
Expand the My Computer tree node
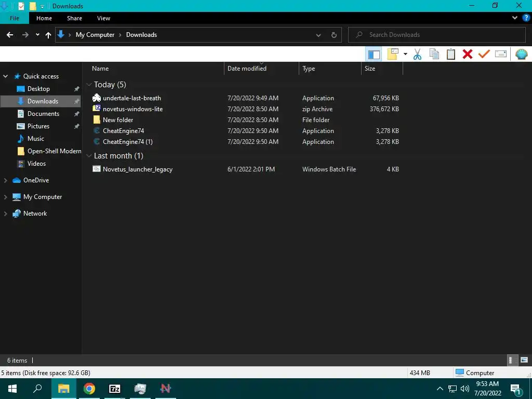[5, 197]
